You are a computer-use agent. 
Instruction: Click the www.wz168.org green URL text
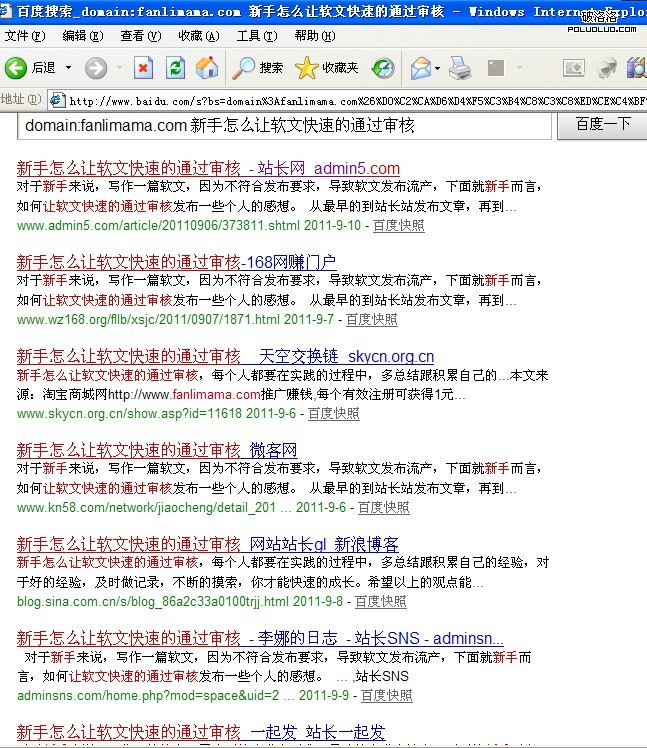[x=148, y=319]
